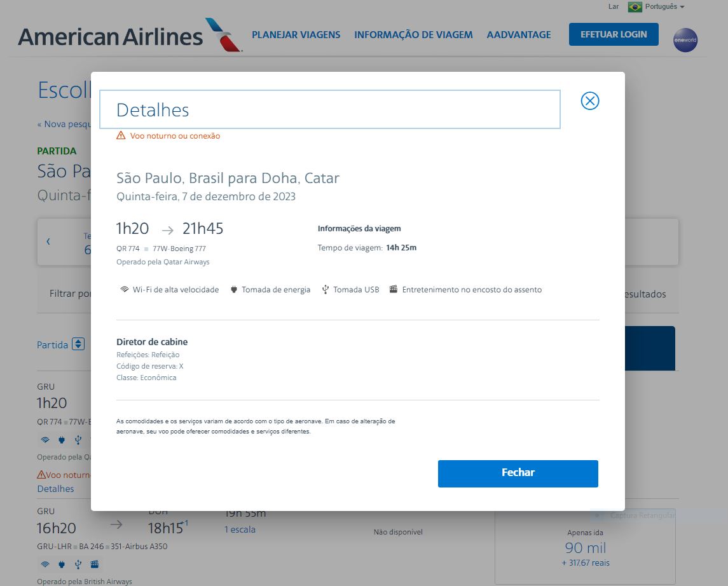Open the Português language dropdown
The width and height of the screenshot is (728, 586).
click(x=661, y=7)
